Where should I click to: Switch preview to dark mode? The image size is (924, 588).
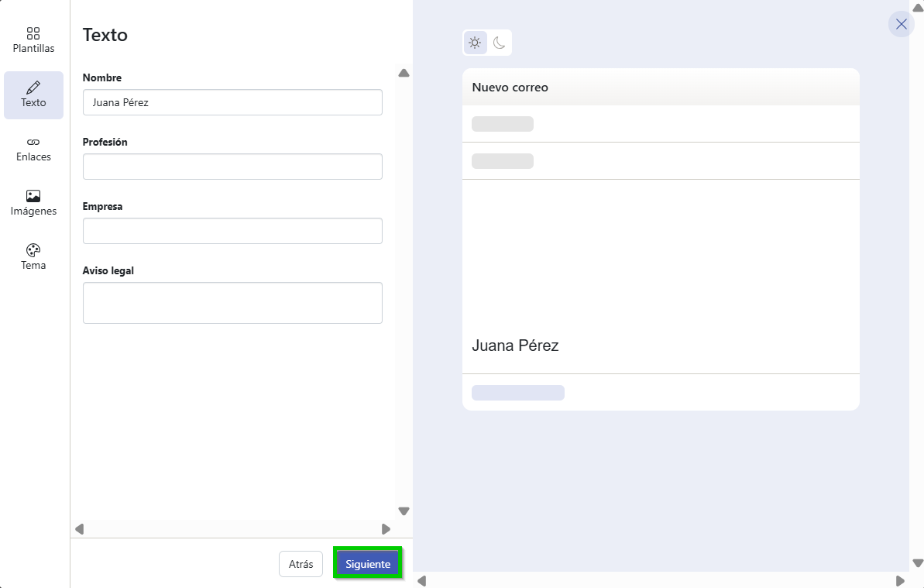point(500,43)
